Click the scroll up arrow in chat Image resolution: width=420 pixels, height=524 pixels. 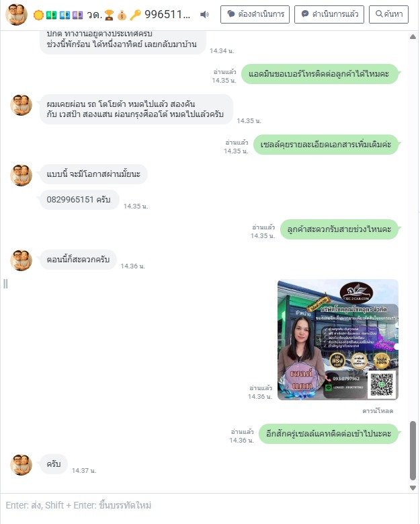(x=413, y=37)
